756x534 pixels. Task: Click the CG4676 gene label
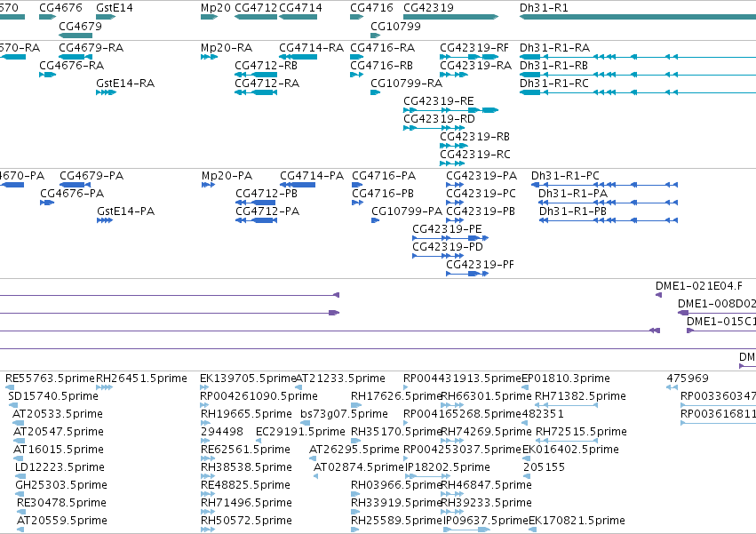60,8
